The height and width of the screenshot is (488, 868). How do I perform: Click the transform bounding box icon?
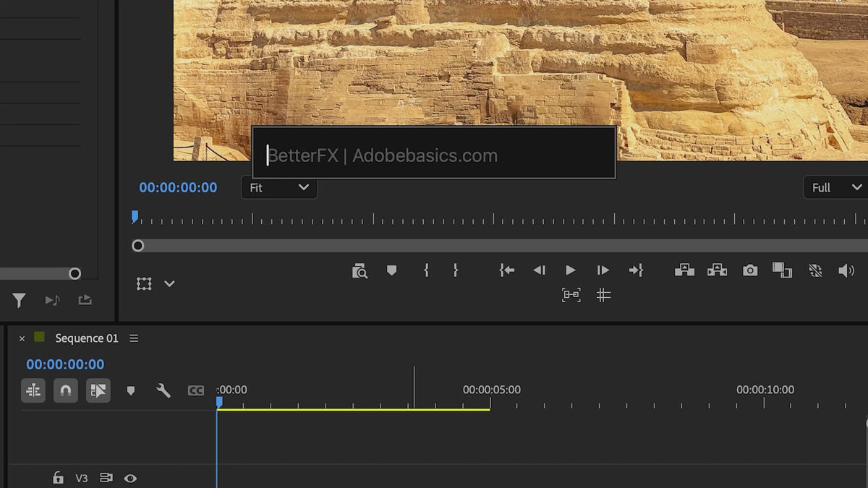(144, 284)
